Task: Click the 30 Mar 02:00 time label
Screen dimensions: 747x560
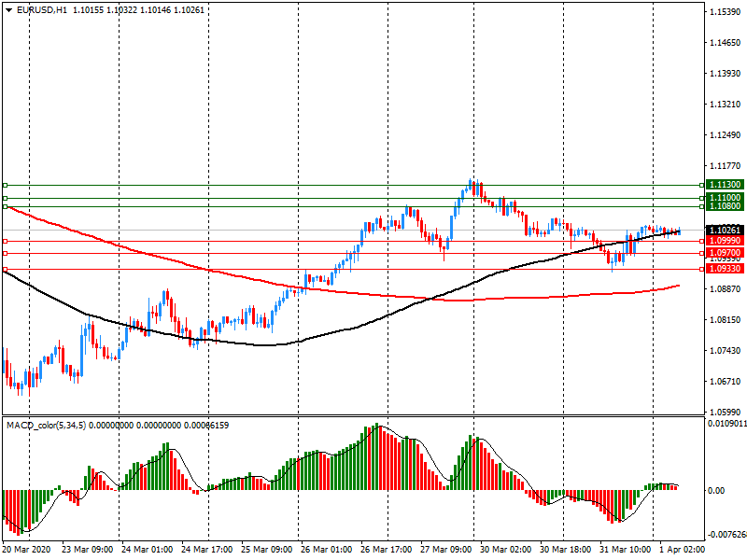Action: 505,550
